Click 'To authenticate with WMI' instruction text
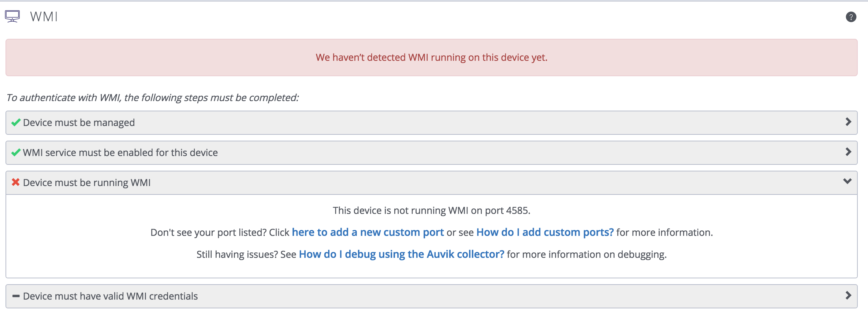The width and height of the screenshot is (868, 319). pos(153,98)
